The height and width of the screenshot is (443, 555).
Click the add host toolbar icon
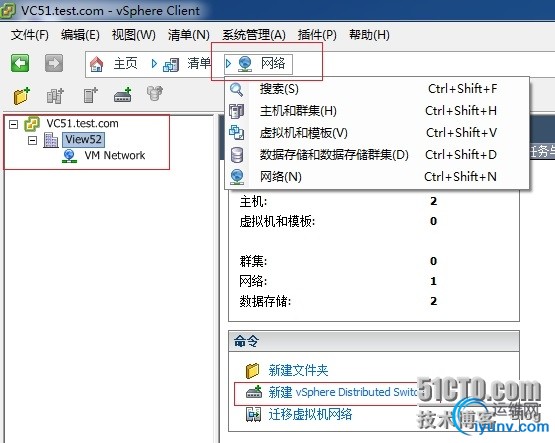tap(90, 95)
